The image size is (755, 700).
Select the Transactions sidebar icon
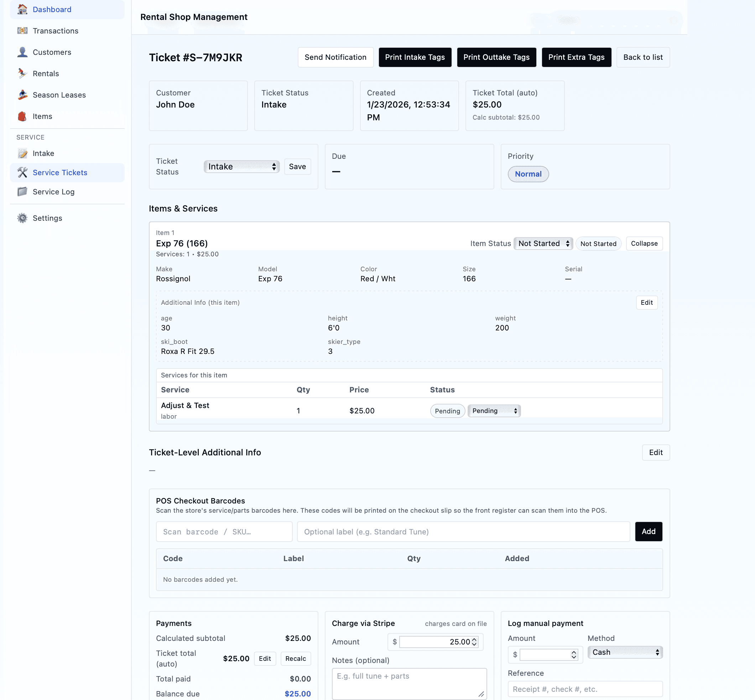click(x=22, y=31)
